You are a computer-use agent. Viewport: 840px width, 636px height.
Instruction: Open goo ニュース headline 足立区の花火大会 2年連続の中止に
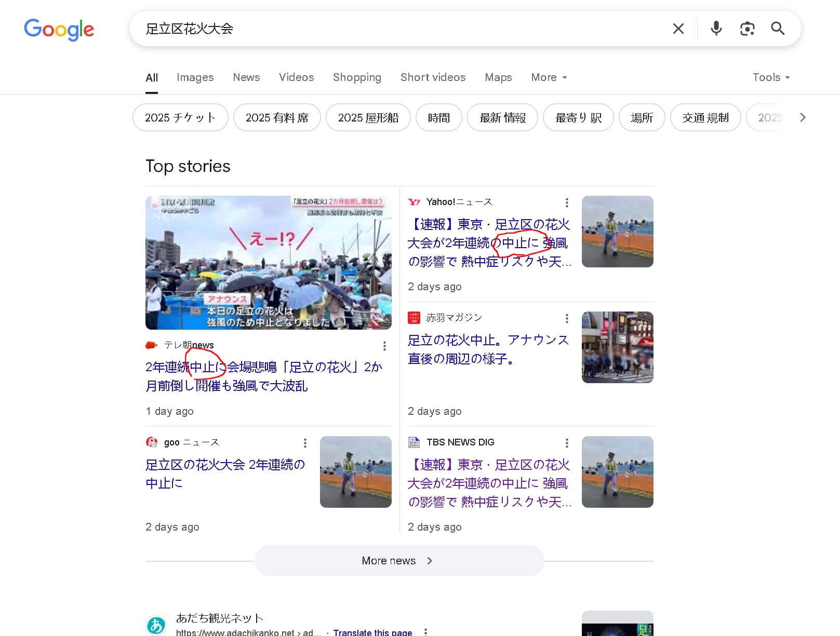(225, 473)
